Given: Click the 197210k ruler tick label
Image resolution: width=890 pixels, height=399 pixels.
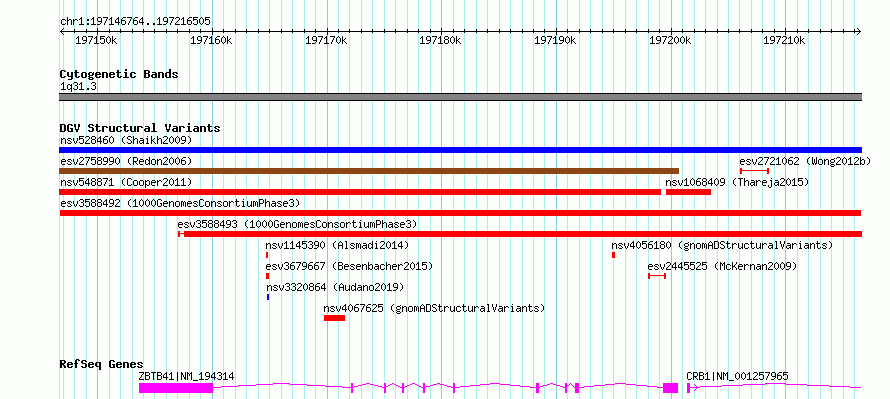Looking at the screenshot, I should pos(784,41).
